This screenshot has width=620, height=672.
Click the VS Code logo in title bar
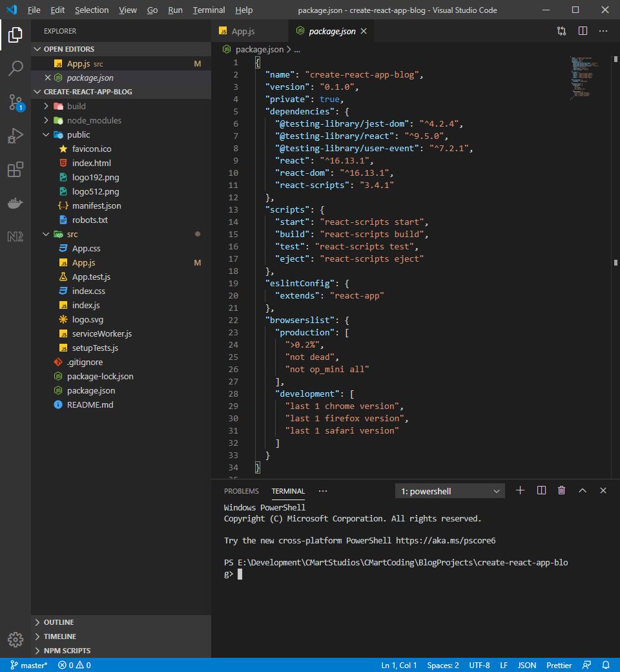pos(12,10)
